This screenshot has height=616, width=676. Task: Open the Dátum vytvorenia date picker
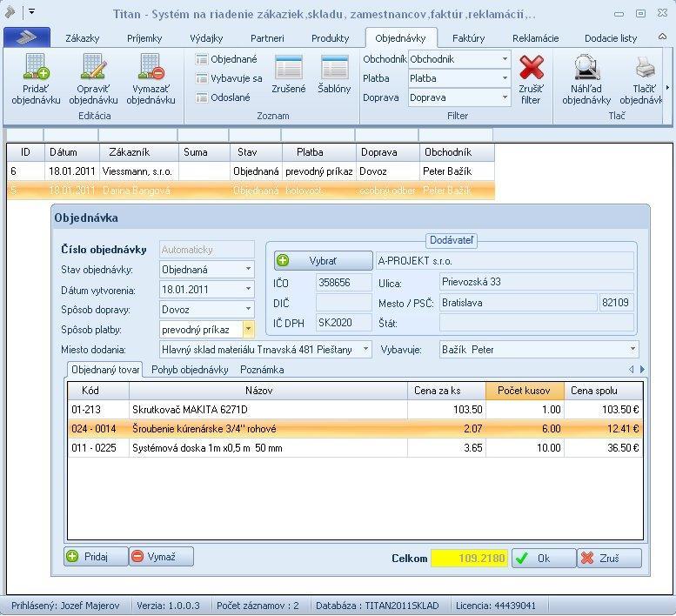tap(248, 289)
